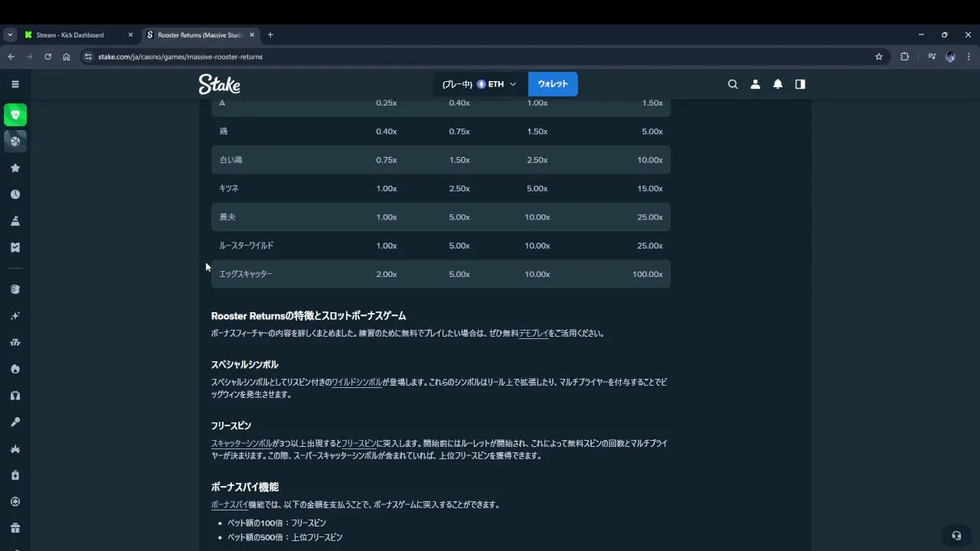Open crown-shaped icon in sidebar
The height and width of the screenshot is (551, 980).
[15, 448]
